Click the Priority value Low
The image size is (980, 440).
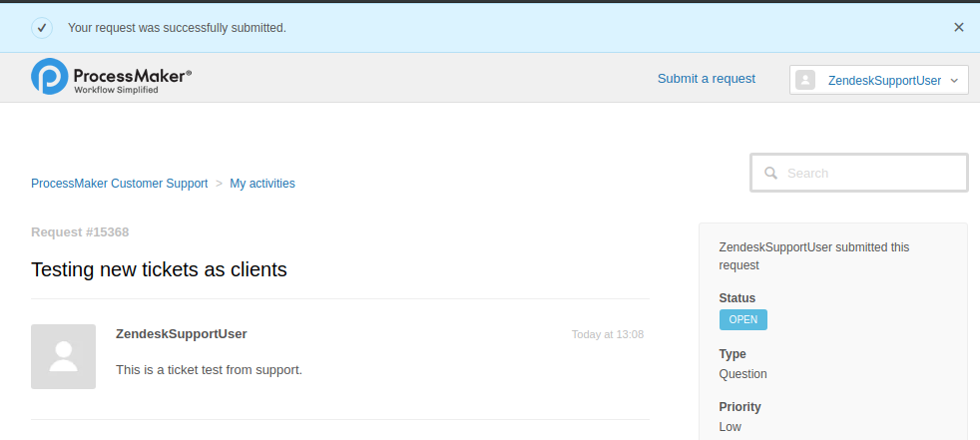coord(730,427)
